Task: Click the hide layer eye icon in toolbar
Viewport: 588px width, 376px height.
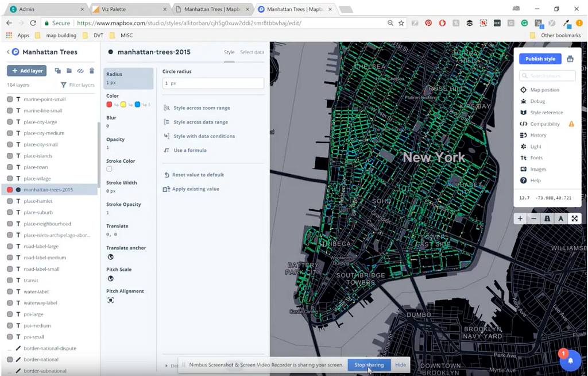Action: pos(80,71)
